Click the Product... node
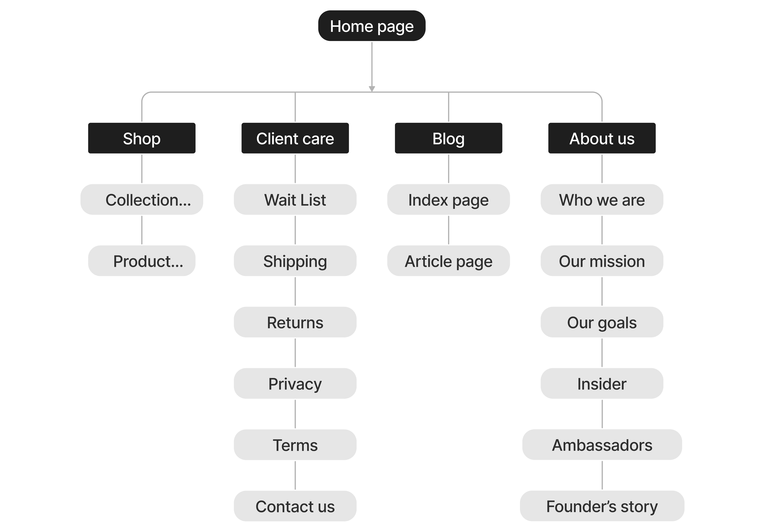Screen dimensions: 765x532 (x=142, y=261)
